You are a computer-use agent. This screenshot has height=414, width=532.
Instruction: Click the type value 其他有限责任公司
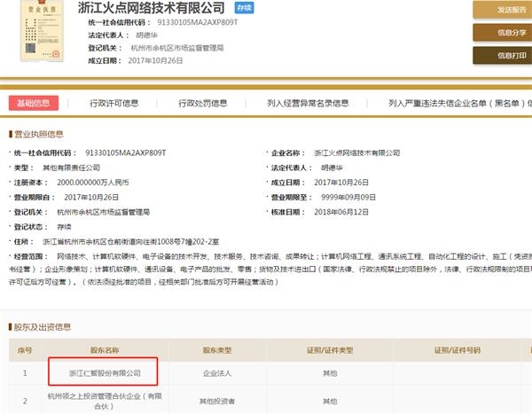point(71,168)
